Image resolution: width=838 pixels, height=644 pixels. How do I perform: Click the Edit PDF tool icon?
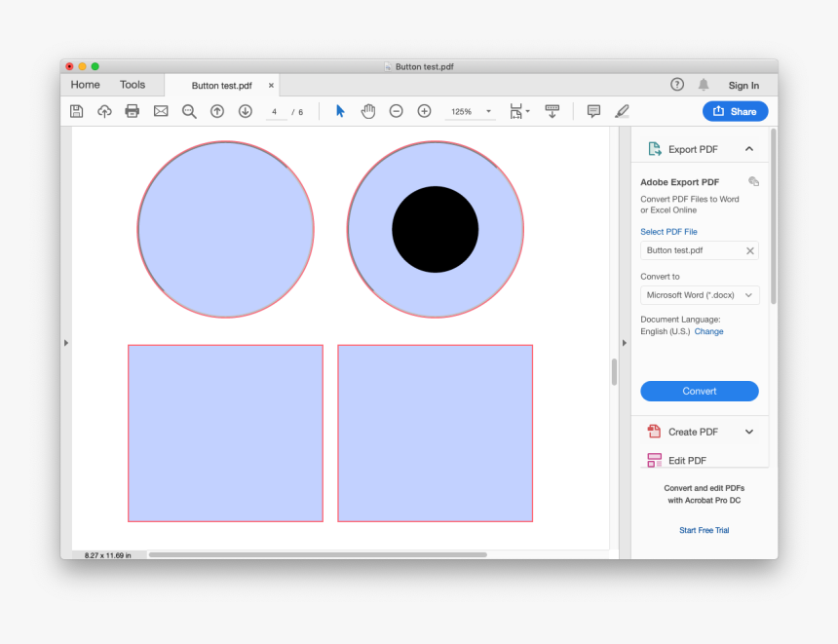coord(654,460)
